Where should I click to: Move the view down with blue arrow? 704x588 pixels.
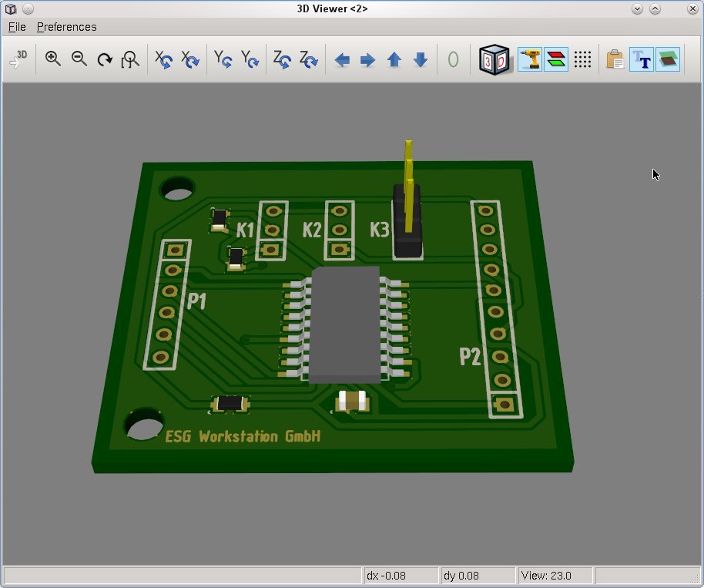click(421, 60)
